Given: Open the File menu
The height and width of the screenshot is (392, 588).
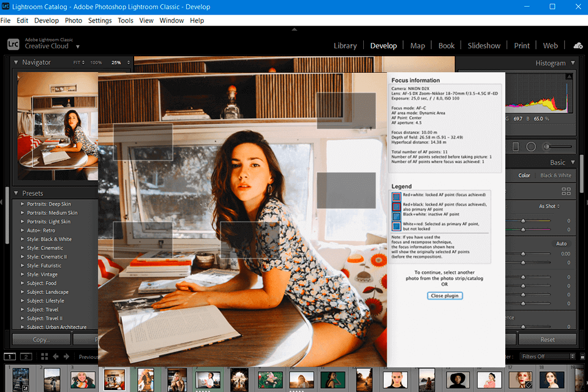Looking at the screenshot, I should 6,20.
